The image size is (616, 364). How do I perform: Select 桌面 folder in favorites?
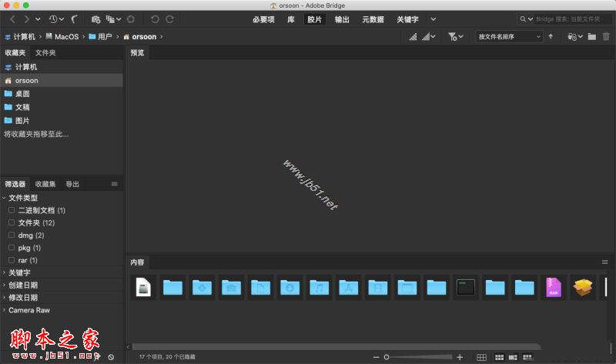click(62, 94)
